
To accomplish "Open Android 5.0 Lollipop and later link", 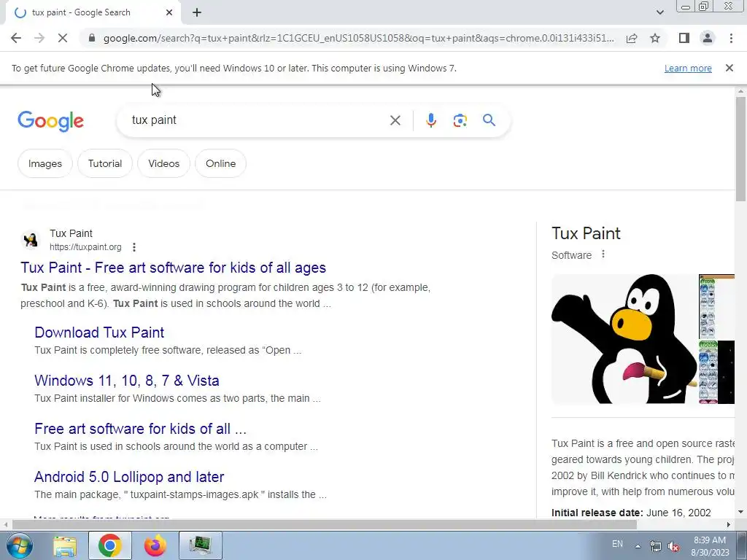I will point(129,477).
